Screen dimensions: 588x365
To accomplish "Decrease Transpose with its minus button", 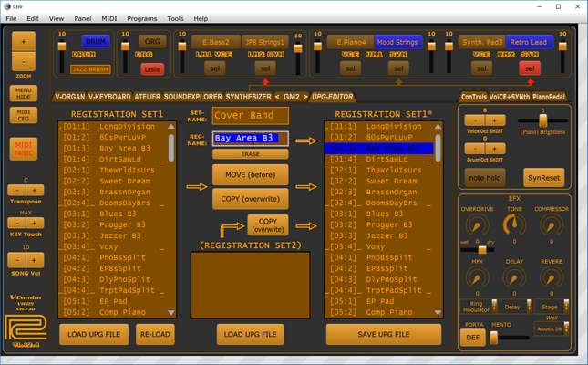I will tap(17, 191).
